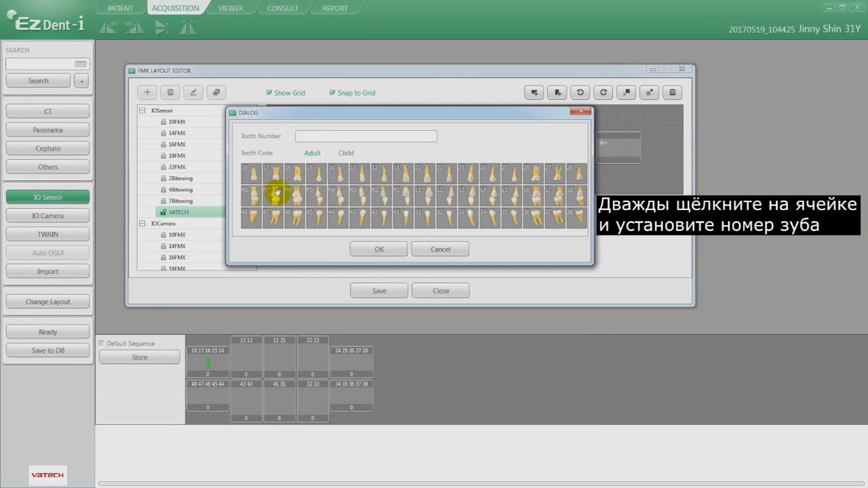
Task: Collapse the IOSensor tree node
Action: click(x=142, y=110)
